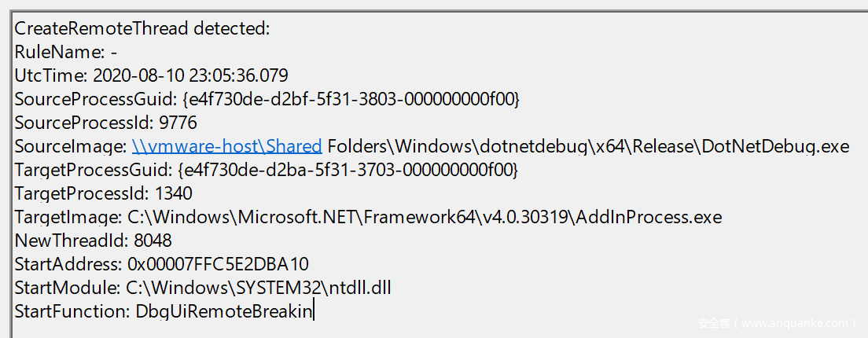Click the TargetProcessId 1340 text
The width and height of the screenshot is (868, 338).
pos(174,193)
